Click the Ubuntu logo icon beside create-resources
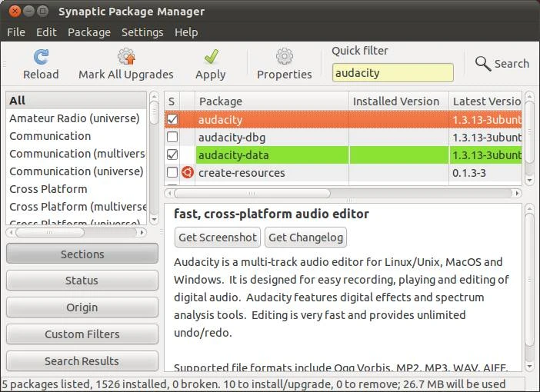This screenshot has width=540, height=392. click(x=188, y=172)
